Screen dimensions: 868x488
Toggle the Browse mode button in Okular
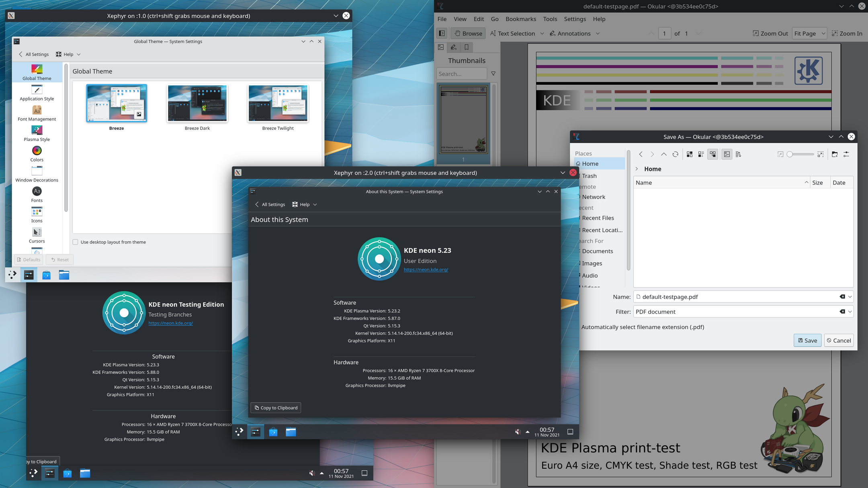468,33
